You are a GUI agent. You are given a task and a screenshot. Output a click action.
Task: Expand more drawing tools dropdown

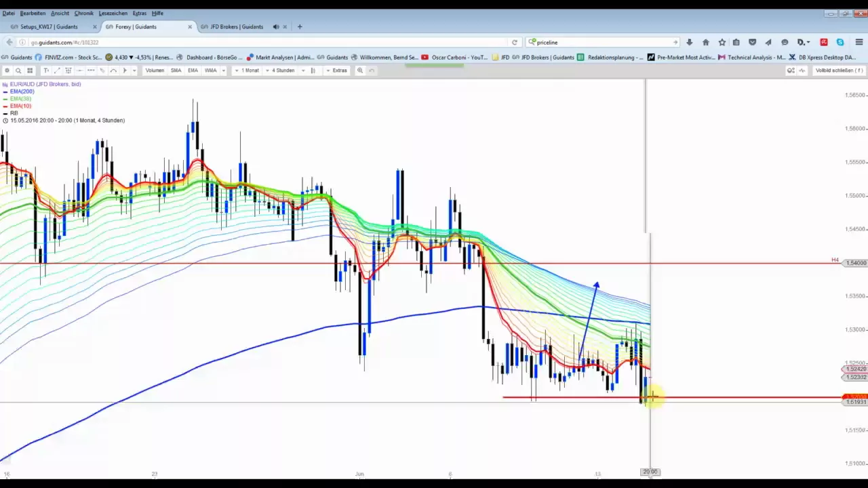[134, 70]
